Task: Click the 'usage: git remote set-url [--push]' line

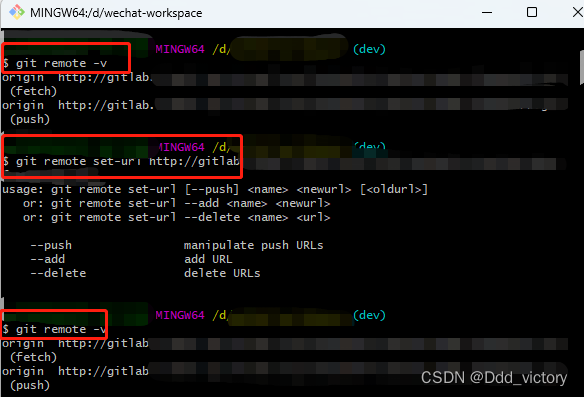Action: point(215,189)
